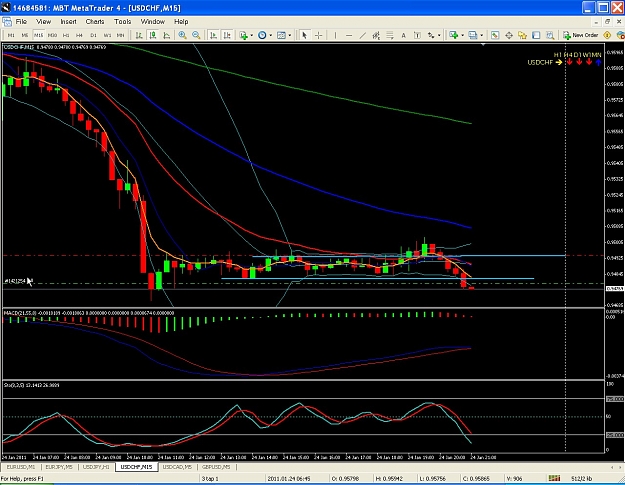Expand new chart dropdown arrow

(462, 35)
